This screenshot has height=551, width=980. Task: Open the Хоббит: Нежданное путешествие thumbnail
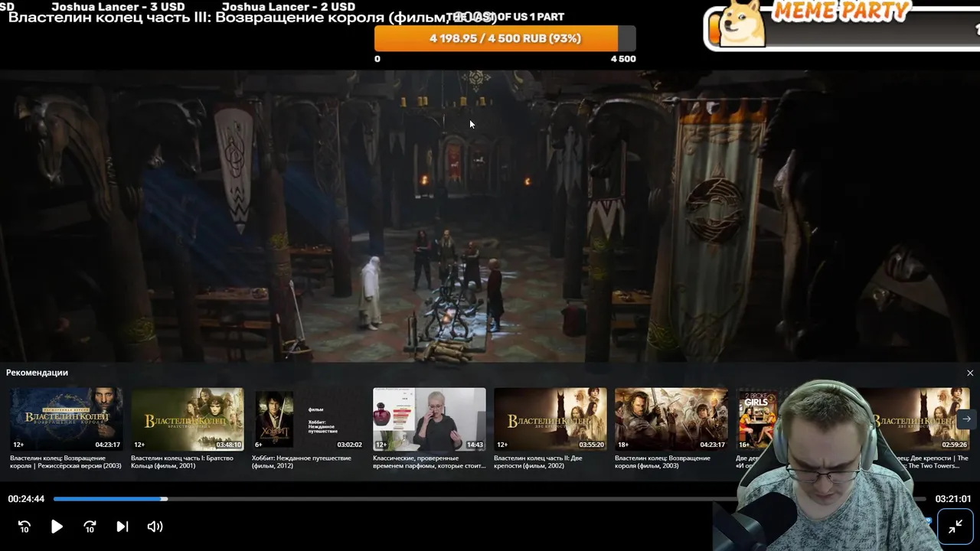tap(309, 419)
